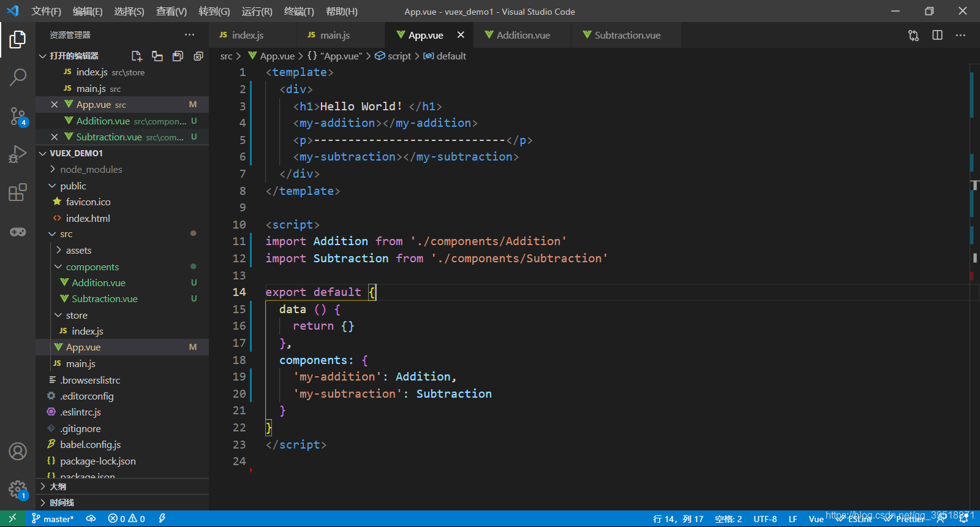This screenshot has height=527, width=980.
Task: Open package-lock.json in the file tree
Action: click(x=98, y=461)
